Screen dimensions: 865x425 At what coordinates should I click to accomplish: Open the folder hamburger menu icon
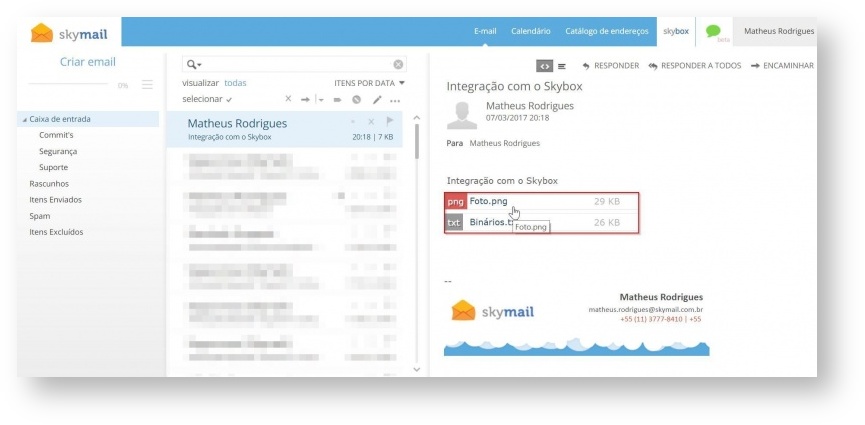(147, 85)
